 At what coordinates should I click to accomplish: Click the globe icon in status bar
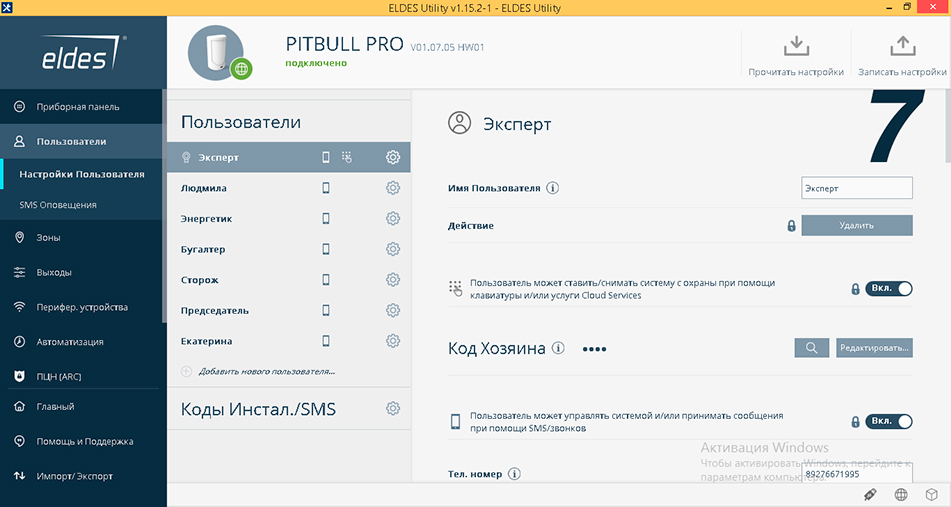901,495
